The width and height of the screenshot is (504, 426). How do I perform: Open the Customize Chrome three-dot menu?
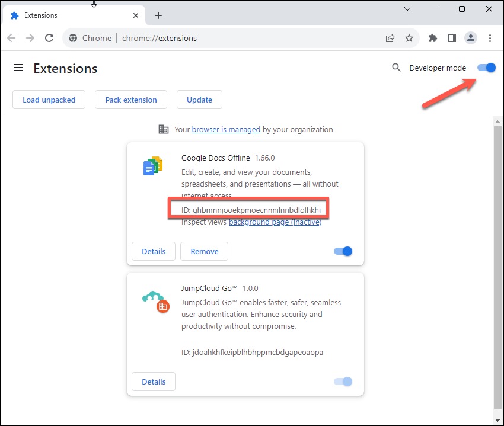coord(490,38)
